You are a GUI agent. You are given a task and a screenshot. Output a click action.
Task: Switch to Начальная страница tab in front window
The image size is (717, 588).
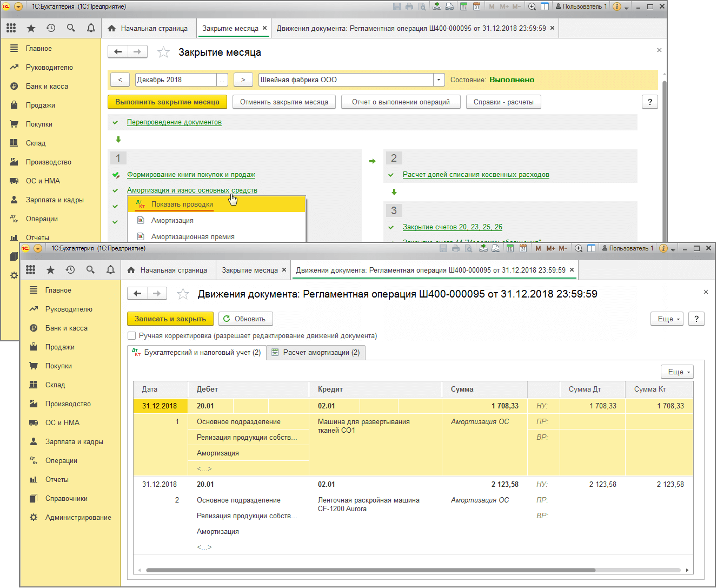(168, 270)
